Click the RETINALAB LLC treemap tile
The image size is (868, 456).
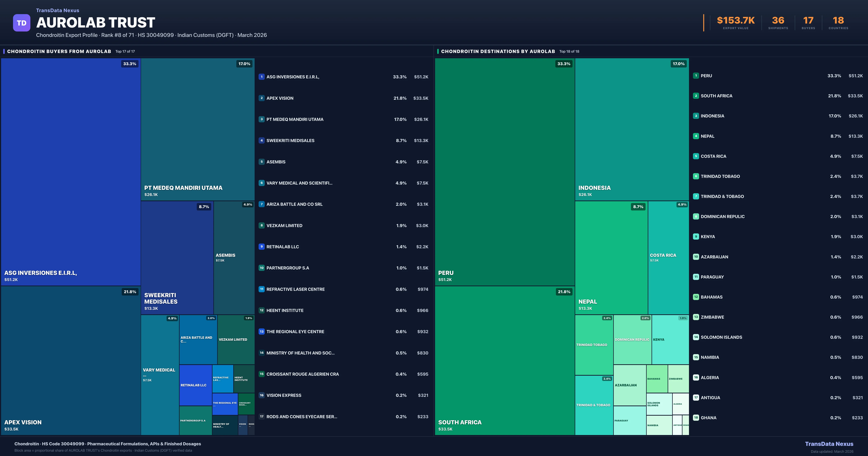point(195,385)
